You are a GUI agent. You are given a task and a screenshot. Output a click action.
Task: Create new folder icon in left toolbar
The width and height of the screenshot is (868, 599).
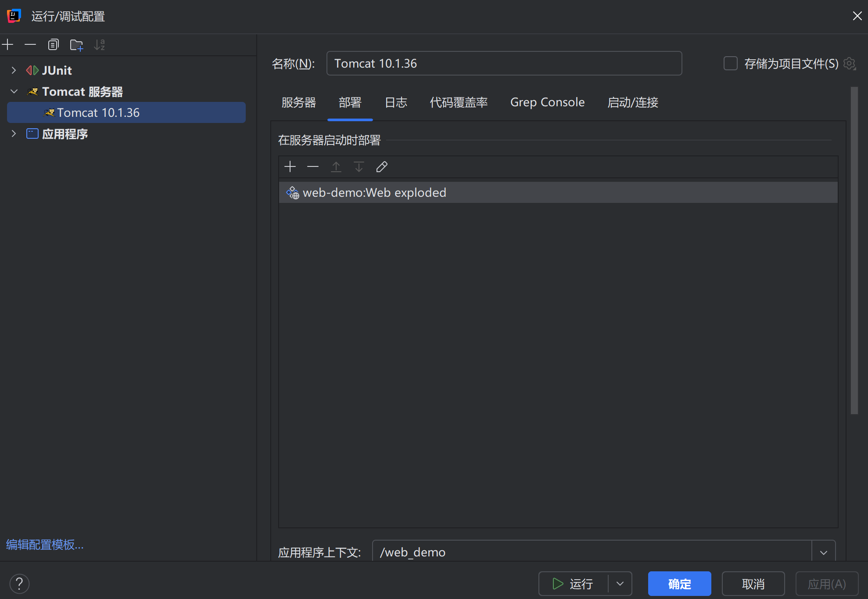(x=76, y=45)
